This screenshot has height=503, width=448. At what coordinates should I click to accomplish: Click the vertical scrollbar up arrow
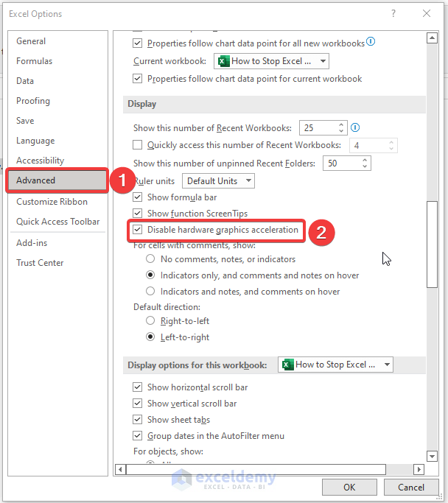[x=433, y=38]
